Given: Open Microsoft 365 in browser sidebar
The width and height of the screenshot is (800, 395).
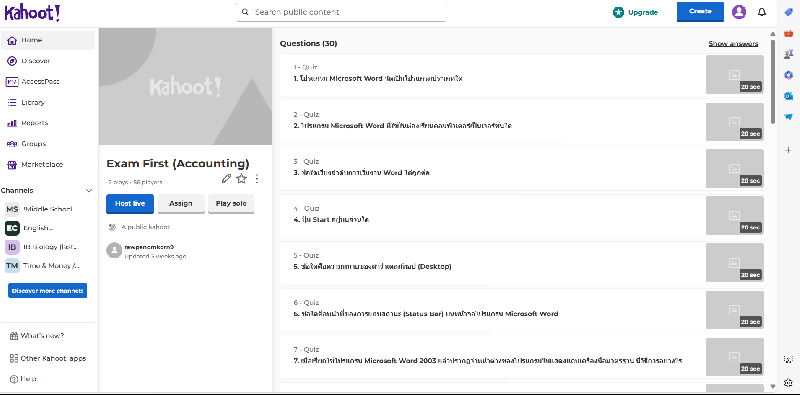Looking at the screenshot, I should [x=788, y=75].
